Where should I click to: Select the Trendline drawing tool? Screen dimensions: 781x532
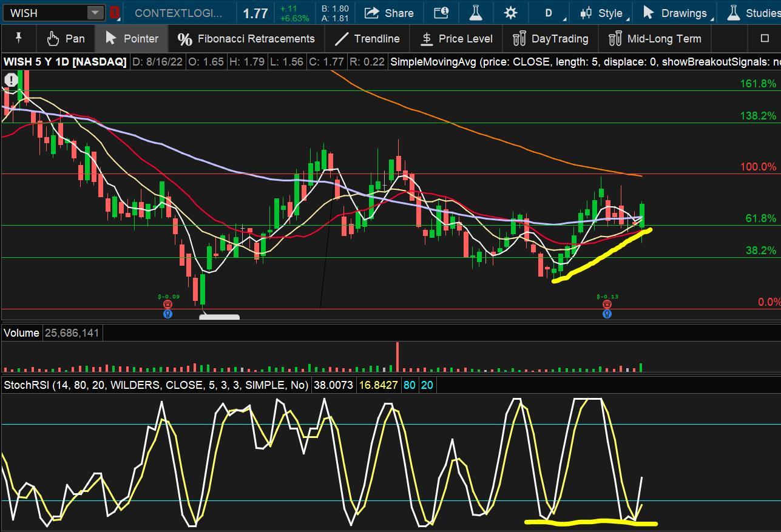367,38
